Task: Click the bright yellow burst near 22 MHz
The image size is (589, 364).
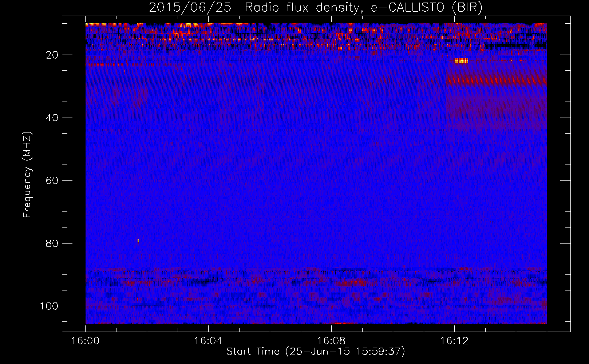Action: pos(461,61)
